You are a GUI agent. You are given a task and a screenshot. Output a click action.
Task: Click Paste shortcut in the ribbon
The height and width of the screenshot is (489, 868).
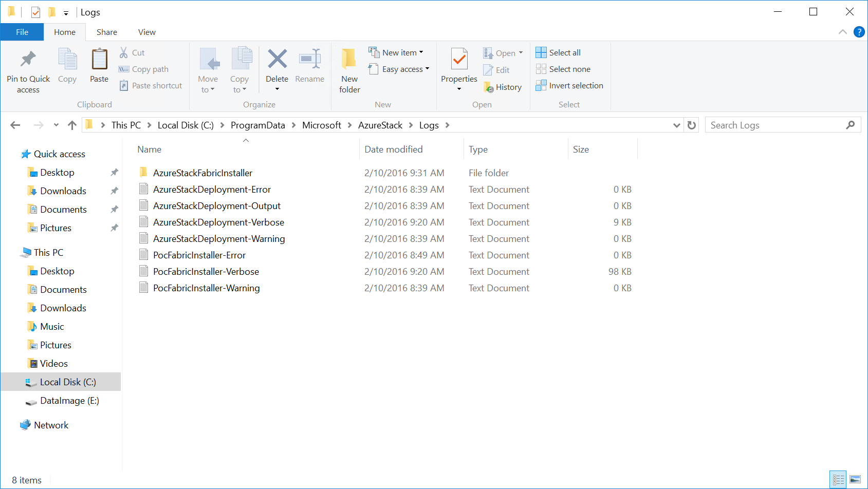(x=151, y=85)
